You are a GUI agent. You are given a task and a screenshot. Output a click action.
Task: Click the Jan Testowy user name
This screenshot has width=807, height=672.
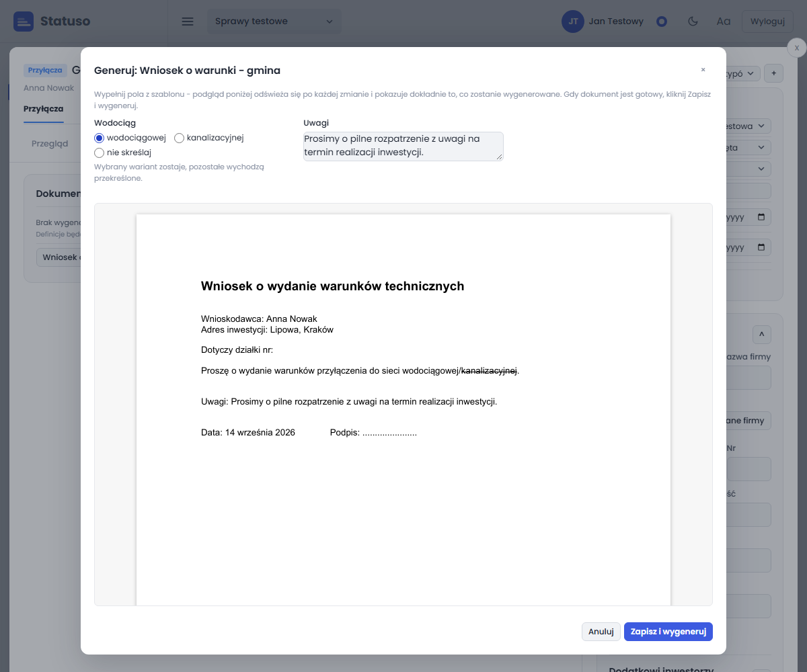616,22
